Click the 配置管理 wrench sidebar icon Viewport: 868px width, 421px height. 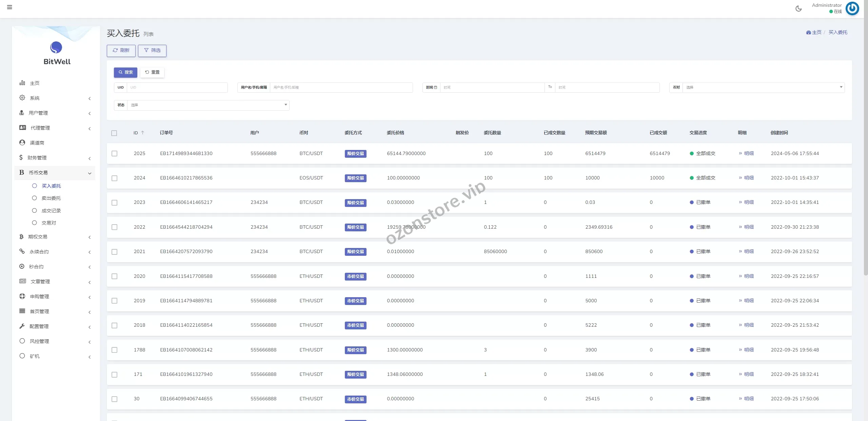[x=22, y=326]
